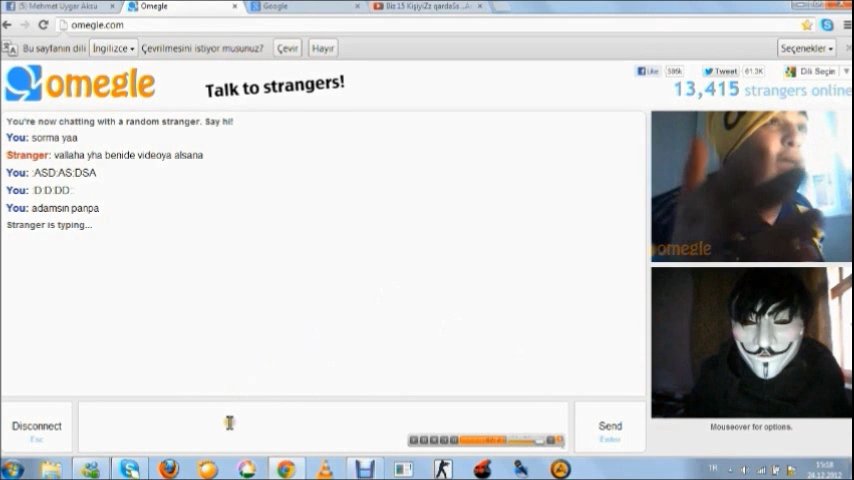Click the Çevir translate button
The image size is (854, 480).
(x=287, y=48)
